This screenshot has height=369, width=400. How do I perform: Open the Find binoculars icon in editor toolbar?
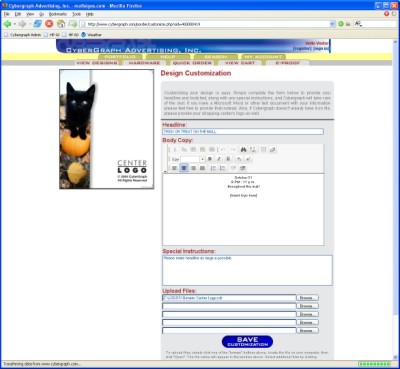(243, 150)
